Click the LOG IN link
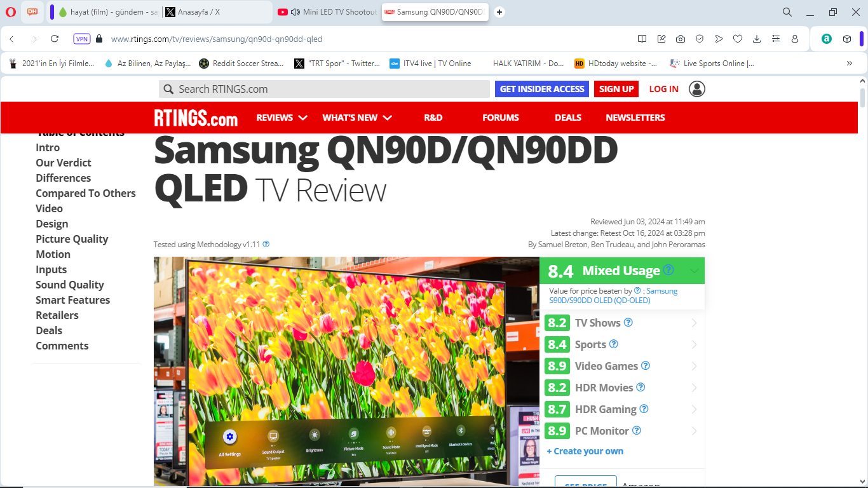 pyautogui.click(x=664, y=89)
